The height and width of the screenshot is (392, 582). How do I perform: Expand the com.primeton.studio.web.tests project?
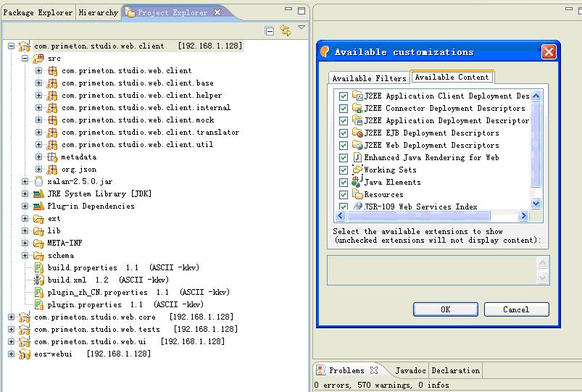tap(11, 329)
